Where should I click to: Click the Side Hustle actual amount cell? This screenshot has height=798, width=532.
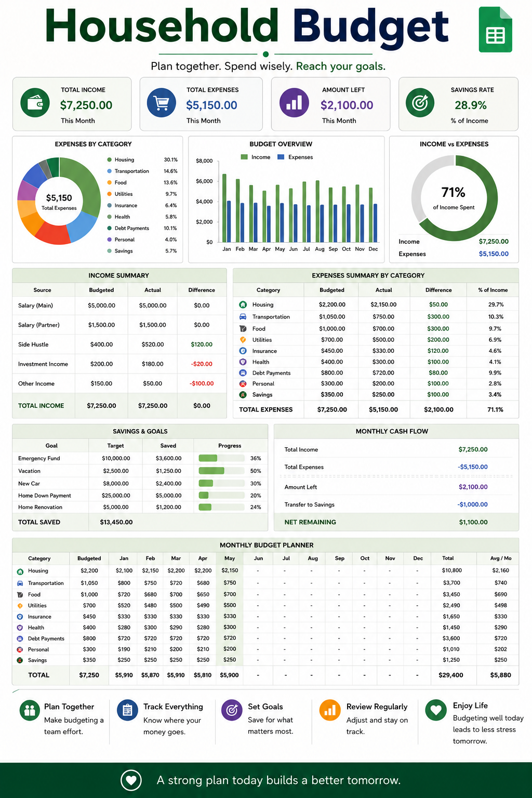[153, 344]
